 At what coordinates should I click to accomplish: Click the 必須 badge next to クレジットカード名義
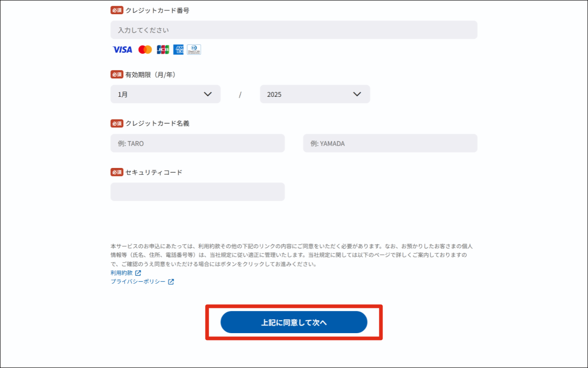(x=117, y=123)
